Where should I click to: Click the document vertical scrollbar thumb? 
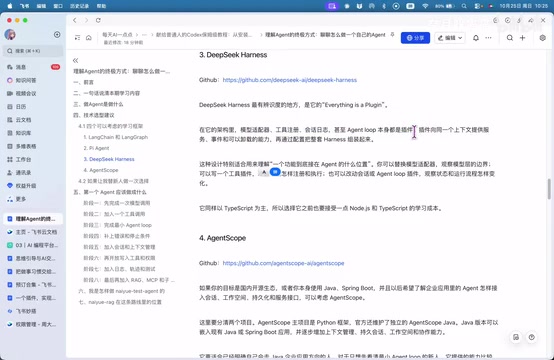[x=549, y=189]
